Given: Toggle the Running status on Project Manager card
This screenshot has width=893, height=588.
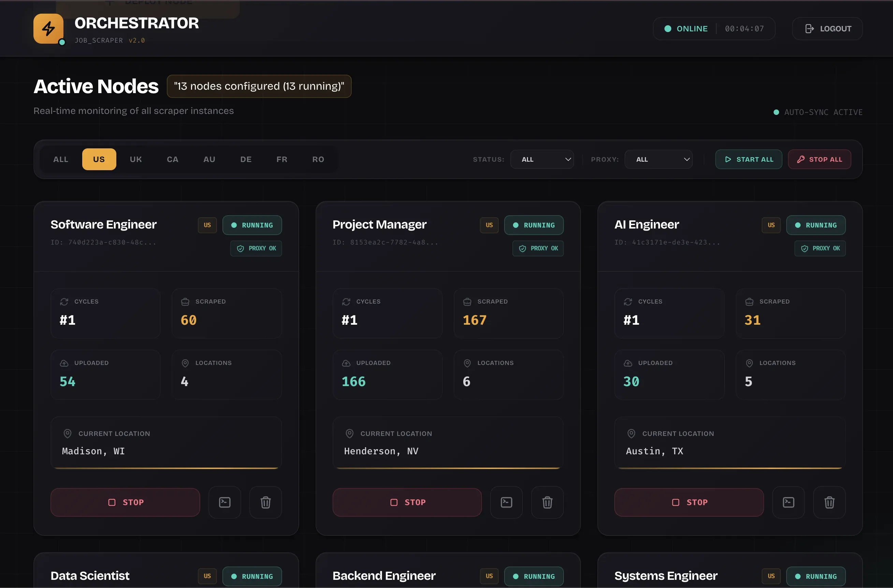Looking at the screenshot, I should click(533, 225).
